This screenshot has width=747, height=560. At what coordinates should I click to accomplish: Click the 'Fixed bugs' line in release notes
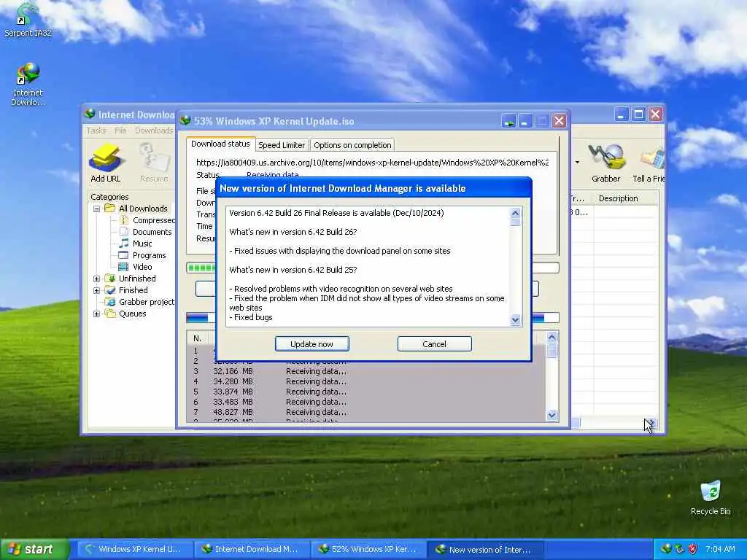[251, 317]
